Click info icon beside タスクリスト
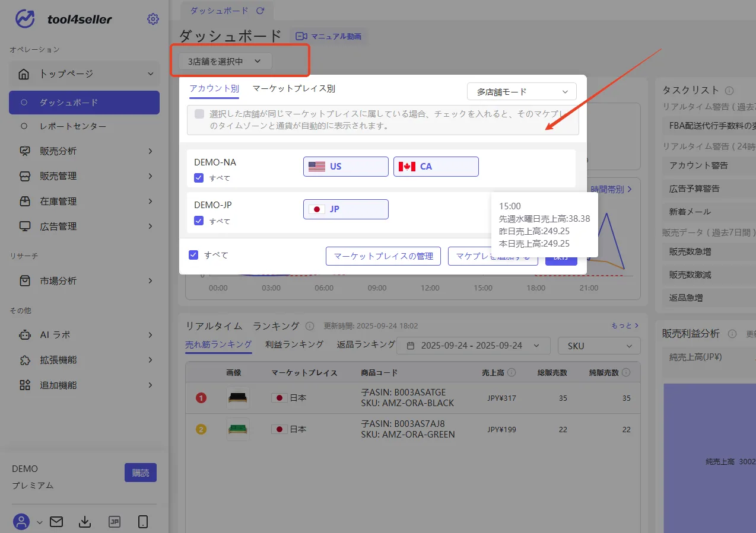The image size is (756, 533). (729, 91)
